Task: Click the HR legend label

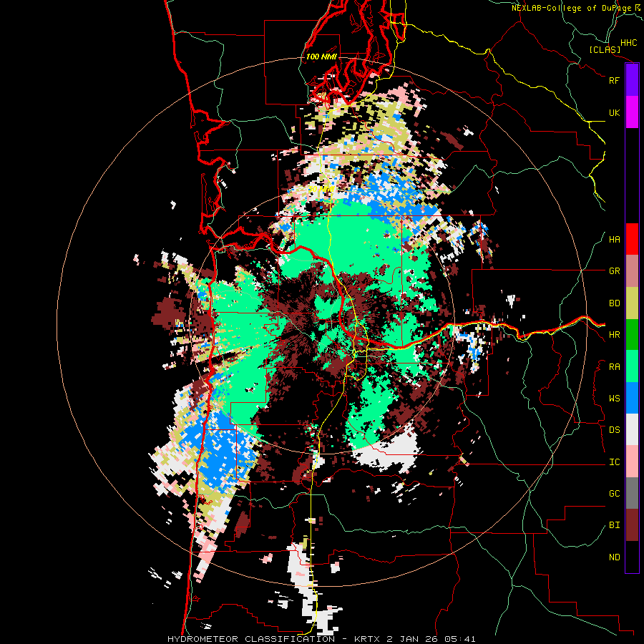Action: [614, 335]
